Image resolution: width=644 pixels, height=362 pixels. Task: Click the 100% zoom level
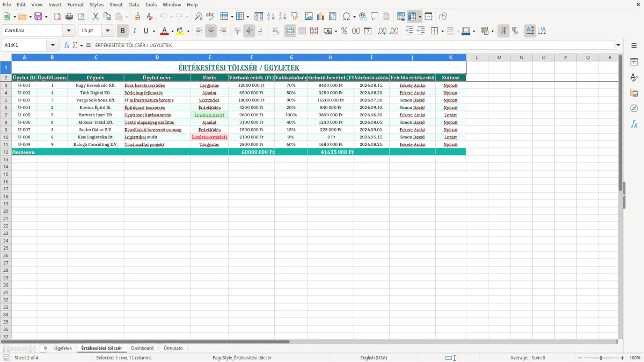[x=635, y=358]
